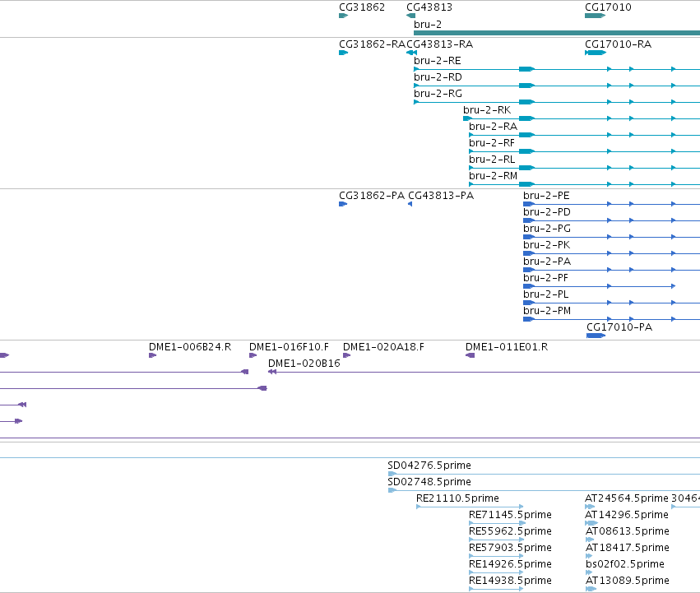The image size is (700, 593).
Task: Select the DME1-006B24.R feature label
Action: (x=190, y=347)
